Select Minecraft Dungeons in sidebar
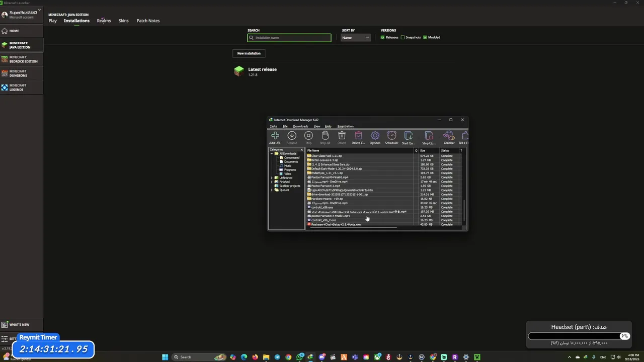This screenshot has width=644, height=362. pyautogui.click(x=22, y=73)
